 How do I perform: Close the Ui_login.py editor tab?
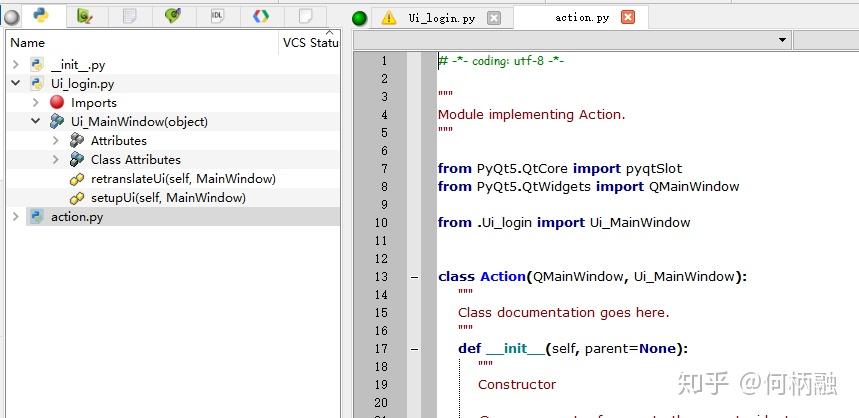click(494, 18)
